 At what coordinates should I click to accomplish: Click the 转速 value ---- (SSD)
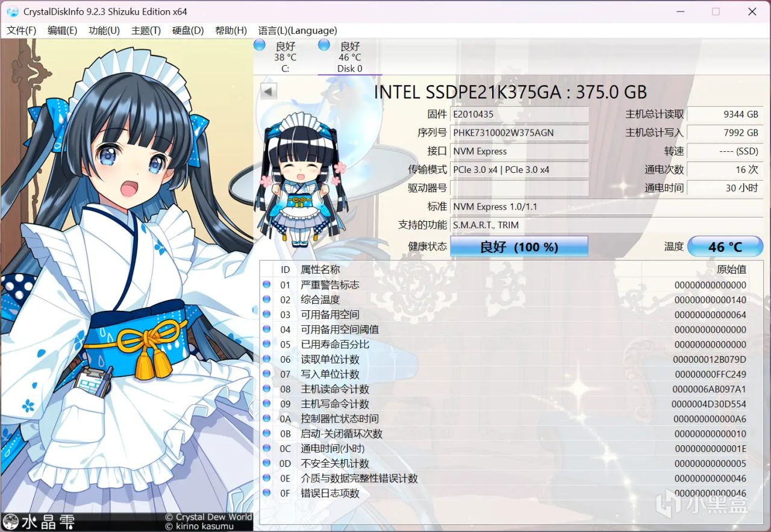(725, 151)
